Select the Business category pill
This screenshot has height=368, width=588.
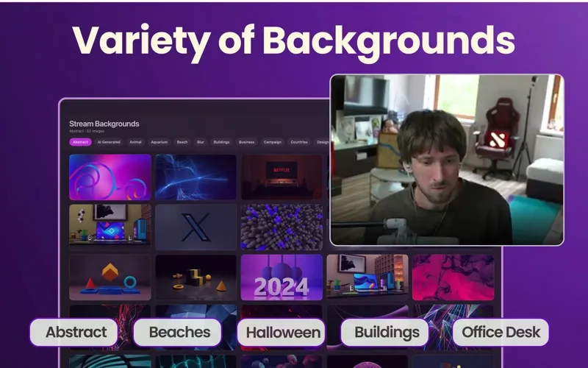coord(246,142)
